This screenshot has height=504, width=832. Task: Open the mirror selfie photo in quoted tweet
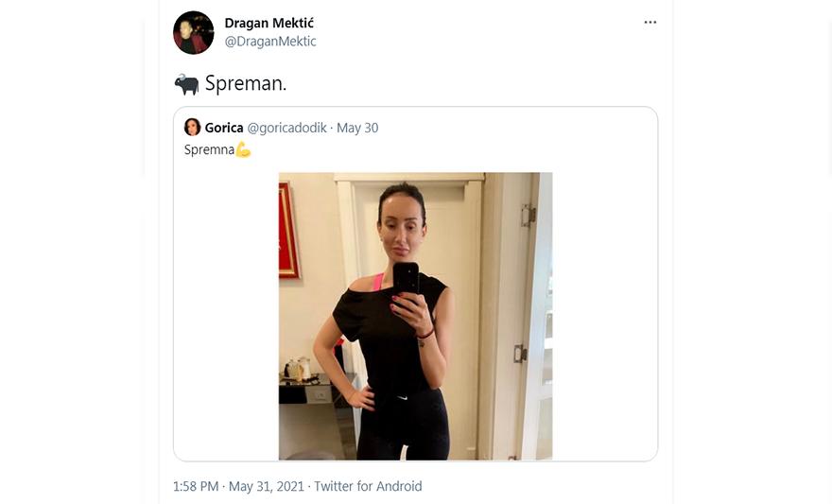(415, 316)
